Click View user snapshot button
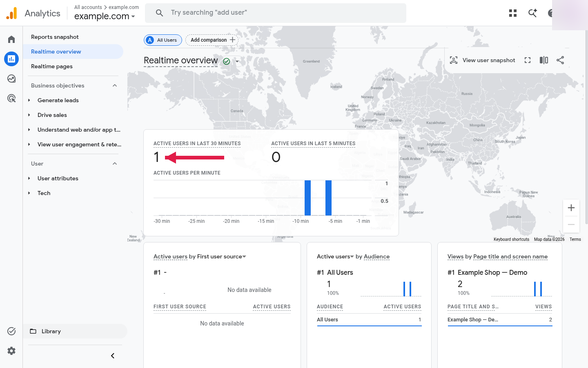Viewport: 588px width, 368px height. (482, 60)
